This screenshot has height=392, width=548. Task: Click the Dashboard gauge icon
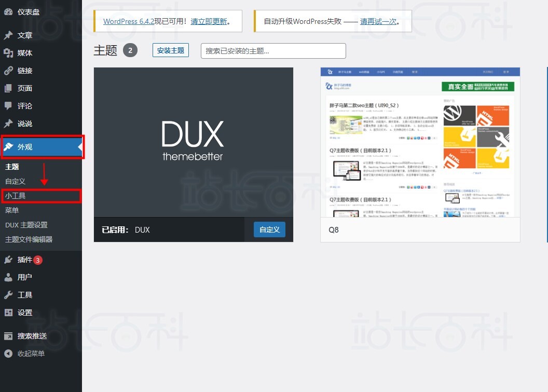coord(8,11)
